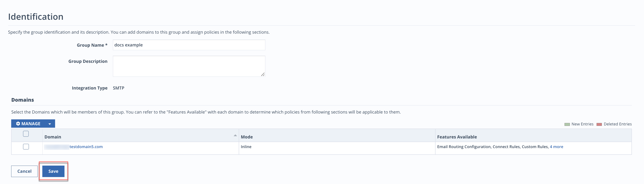Click the Features Available column header
644x184 pixels.
[457, 137]
